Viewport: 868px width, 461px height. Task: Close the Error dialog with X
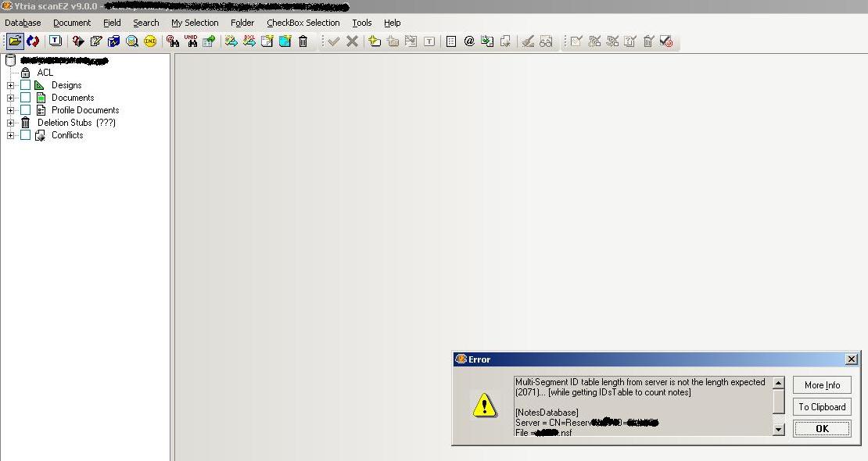852,359
